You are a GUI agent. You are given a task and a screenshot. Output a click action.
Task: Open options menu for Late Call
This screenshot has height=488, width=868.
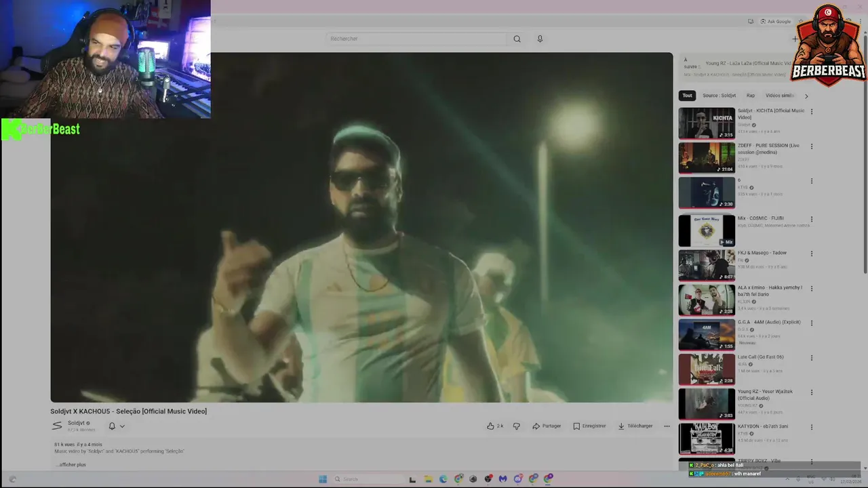pyautogui.click(x=812, y=358)
